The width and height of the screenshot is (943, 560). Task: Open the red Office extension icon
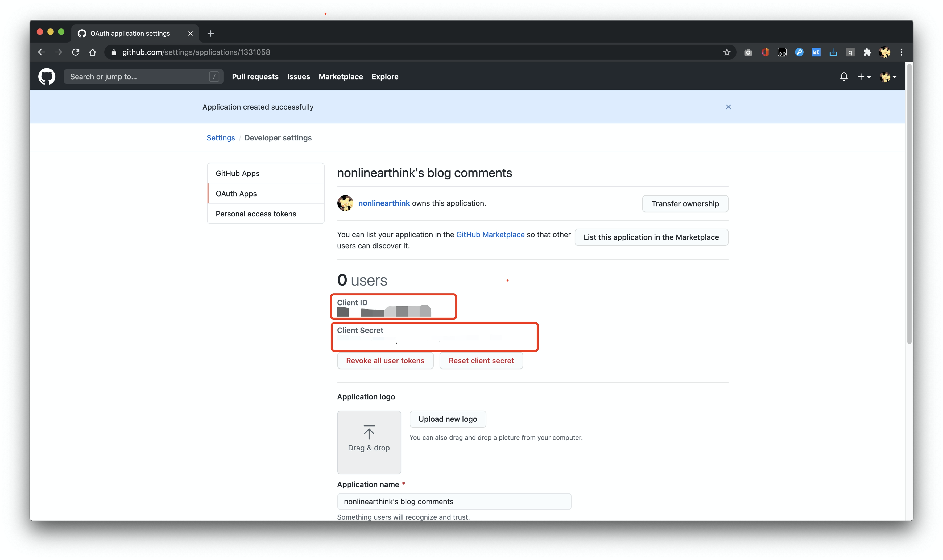pyautogui.click(x=765, y=52)
